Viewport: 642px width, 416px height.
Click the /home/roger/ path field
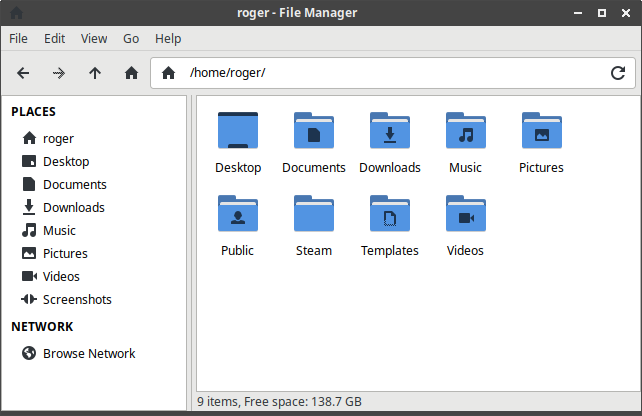click(390, 73)
